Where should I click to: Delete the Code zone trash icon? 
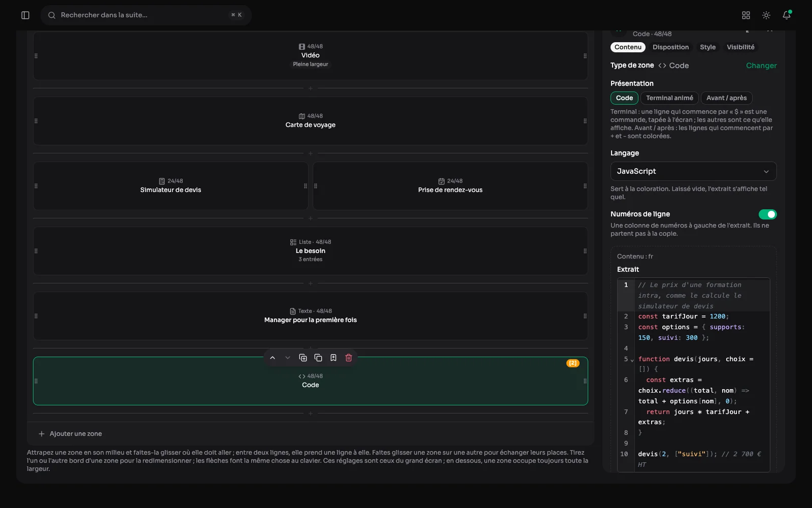tap(349, 358)
